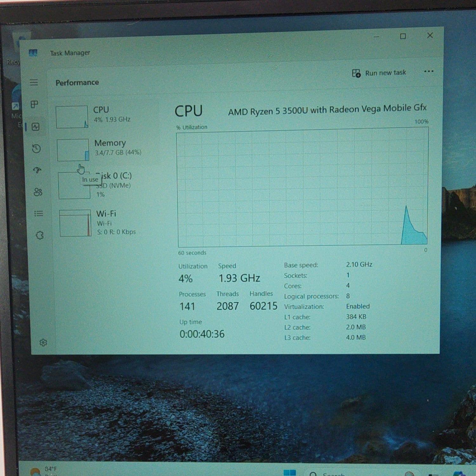Image resolution: width=476 pixels, height=476 pixels.
Task: Open the three-dot more options menu
Action: coord(429,71)
